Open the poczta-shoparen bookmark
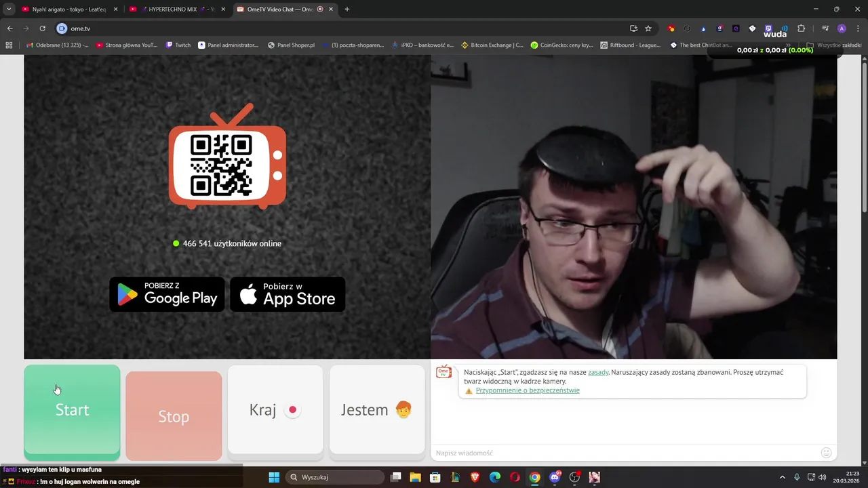 pos(353,45)
